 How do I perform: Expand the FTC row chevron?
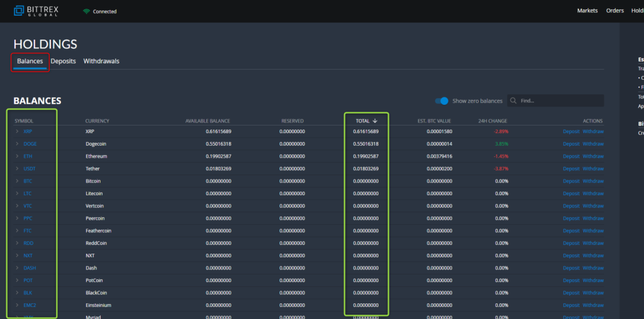(17, 231)
